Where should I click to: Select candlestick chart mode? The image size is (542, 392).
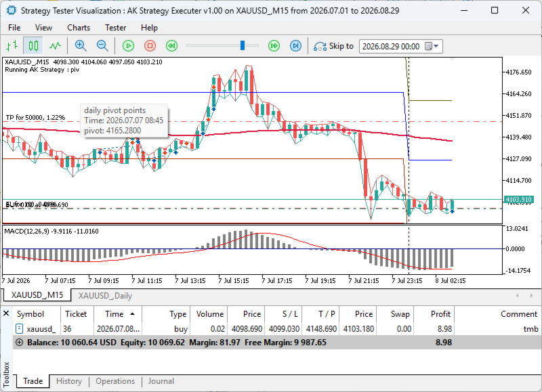33,45
